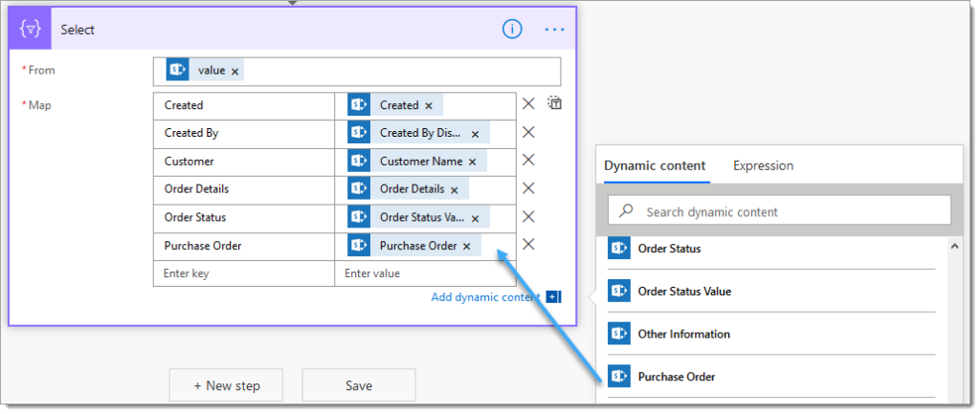The image size is (980, 414).
Task: Remove the value token from From field
Action: coord(235,72)
